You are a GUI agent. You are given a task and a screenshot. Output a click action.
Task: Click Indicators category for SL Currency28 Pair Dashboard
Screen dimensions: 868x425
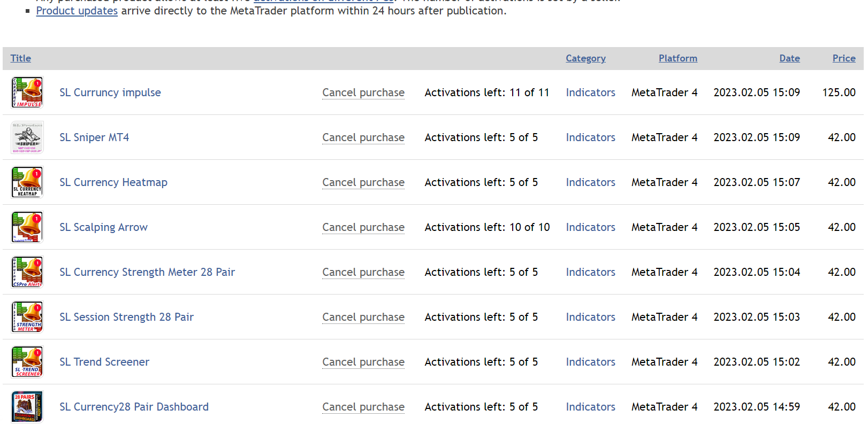pyautogui.click(x=590, y=407)
